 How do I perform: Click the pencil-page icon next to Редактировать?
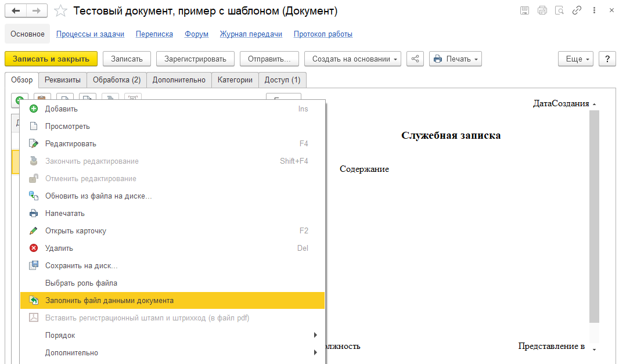click(x=34, y=144)
